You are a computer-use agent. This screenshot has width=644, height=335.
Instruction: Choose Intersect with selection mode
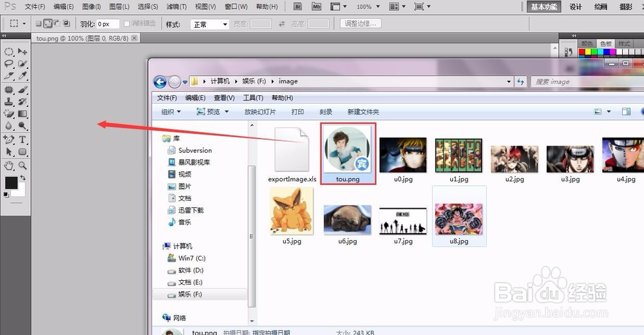click(x=66, y=23)
